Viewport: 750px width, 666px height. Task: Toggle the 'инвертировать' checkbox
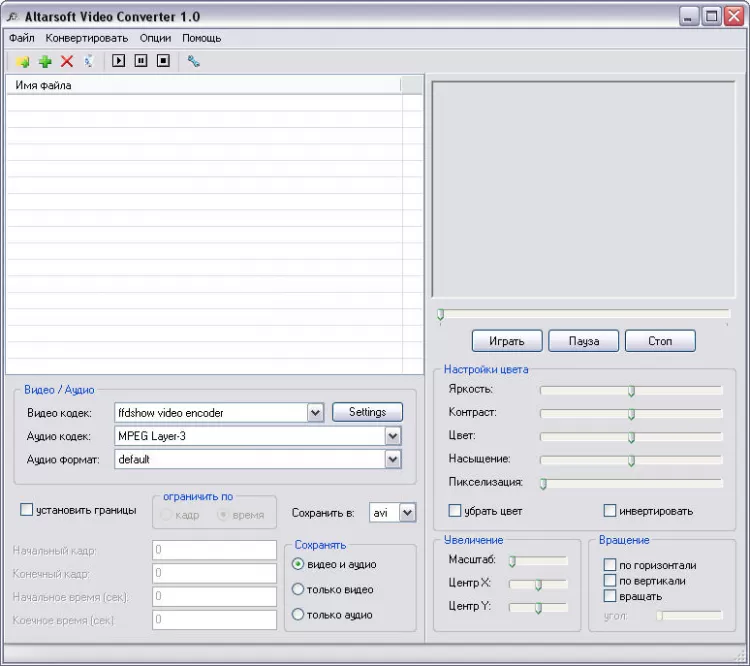(x=610, y=511)
